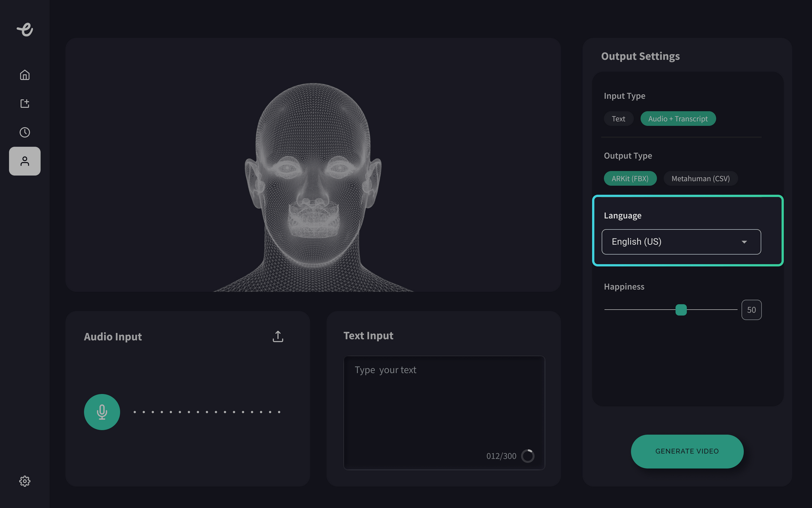Image resolution: width=812 pixels, height=508 pixels.
Task: Open the Output Settings section header
Action: coord(640,56)
